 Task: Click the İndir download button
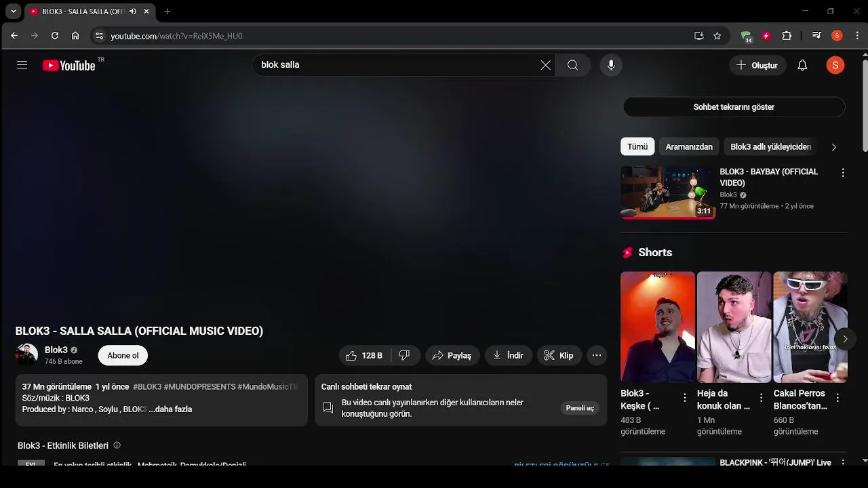[508, 355]
